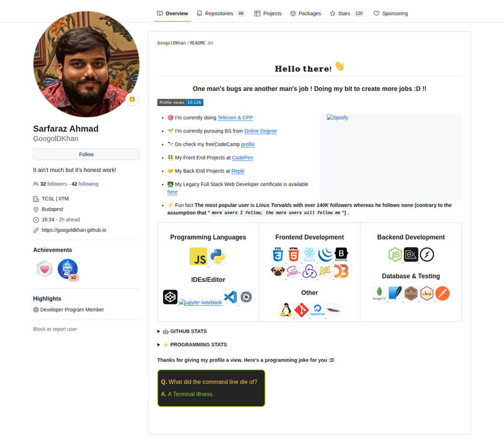The height and width of the screenshot is (442, 504).
Task: Click the Git icon
Action: click(x=302, y=310)
